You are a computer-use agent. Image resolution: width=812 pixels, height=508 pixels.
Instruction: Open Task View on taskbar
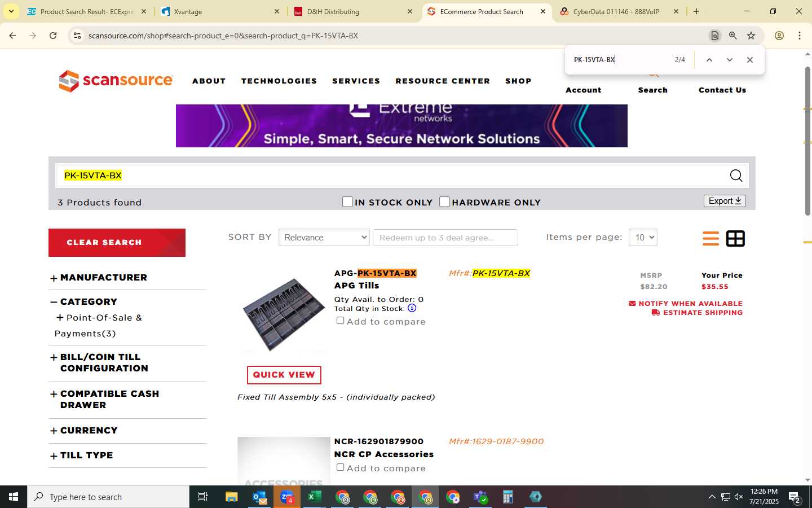point(203,497)
